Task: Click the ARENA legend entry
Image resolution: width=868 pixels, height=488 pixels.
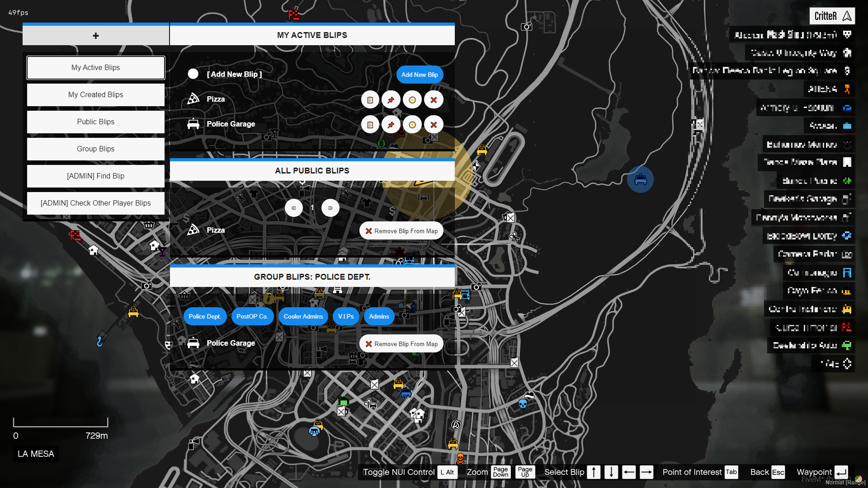Action: pos(830,89)
